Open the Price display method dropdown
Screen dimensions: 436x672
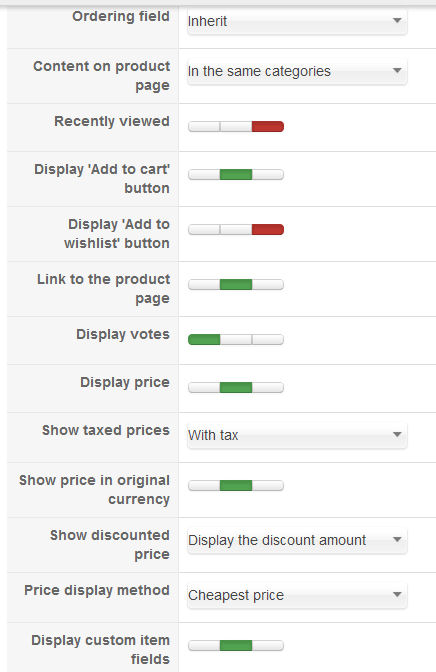coord(297,595)
